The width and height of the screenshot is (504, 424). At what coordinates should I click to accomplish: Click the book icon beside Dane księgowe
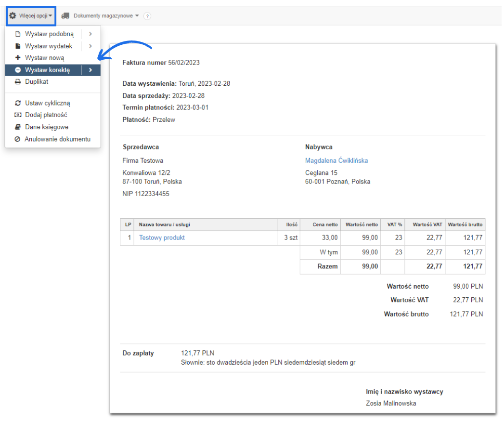point(18,127)
